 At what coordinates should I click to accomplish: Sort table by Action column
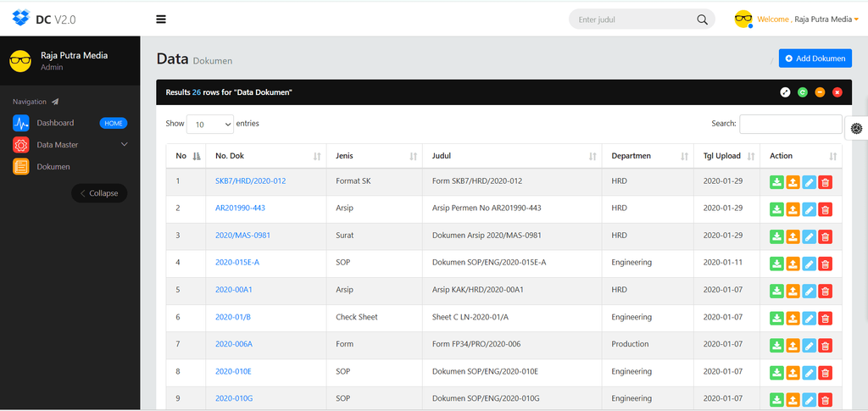coord(801,156)
